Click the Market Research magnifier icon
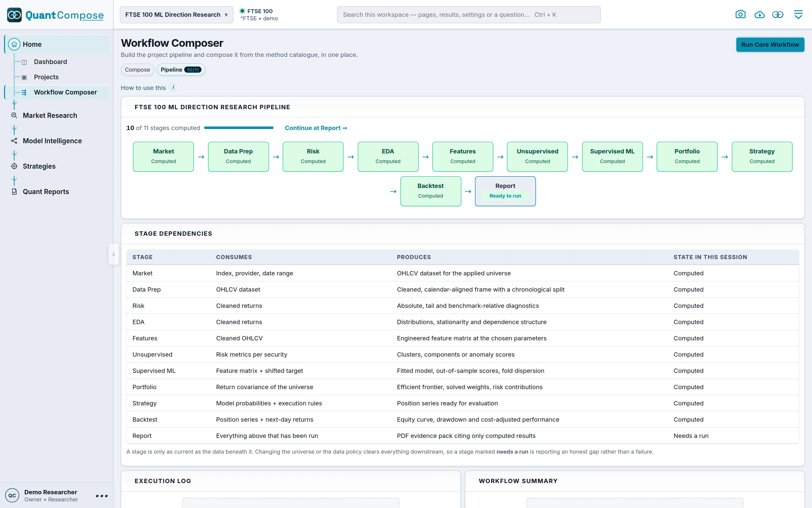This screenshot has height=508, width=812. point(14,115)
